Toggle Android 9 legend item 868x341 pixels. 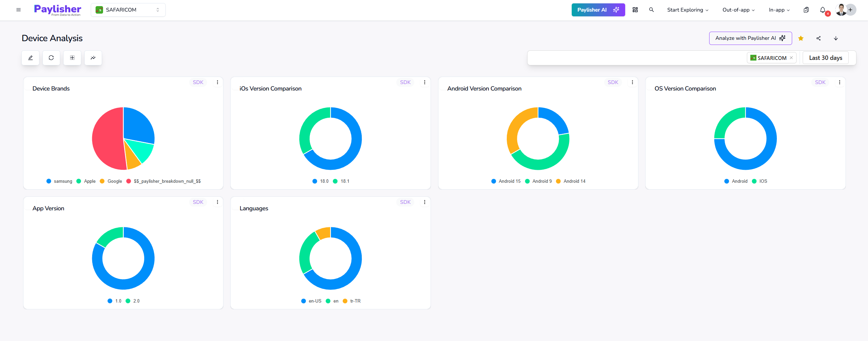tap(538, 181)
